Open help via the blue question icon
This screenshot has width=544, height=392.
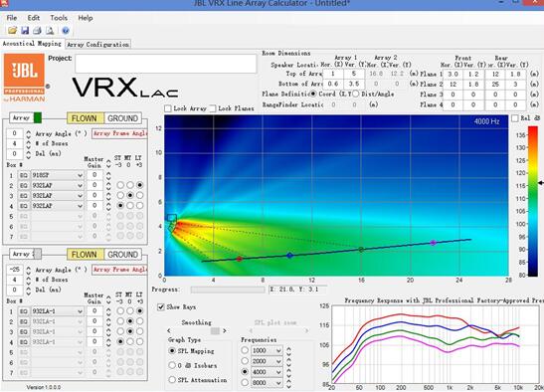click(66, 31)
